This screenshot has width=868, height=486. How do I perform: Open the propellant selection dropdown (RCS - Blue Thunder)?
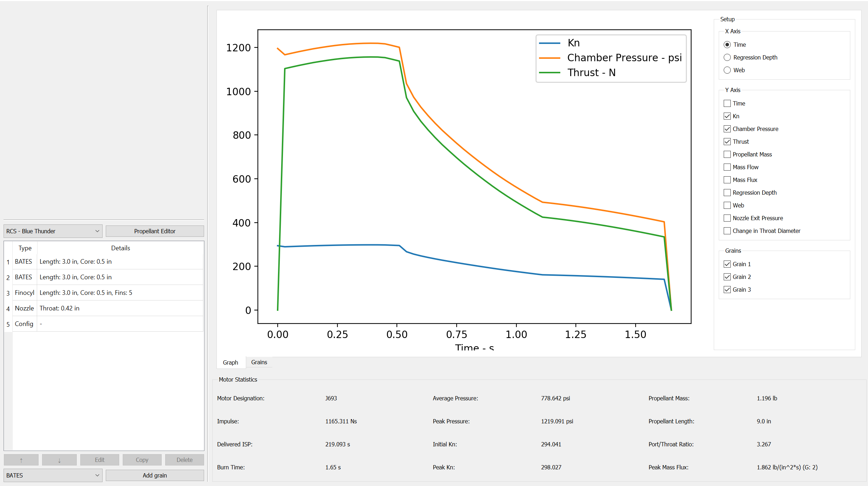[x=53, y=231]
